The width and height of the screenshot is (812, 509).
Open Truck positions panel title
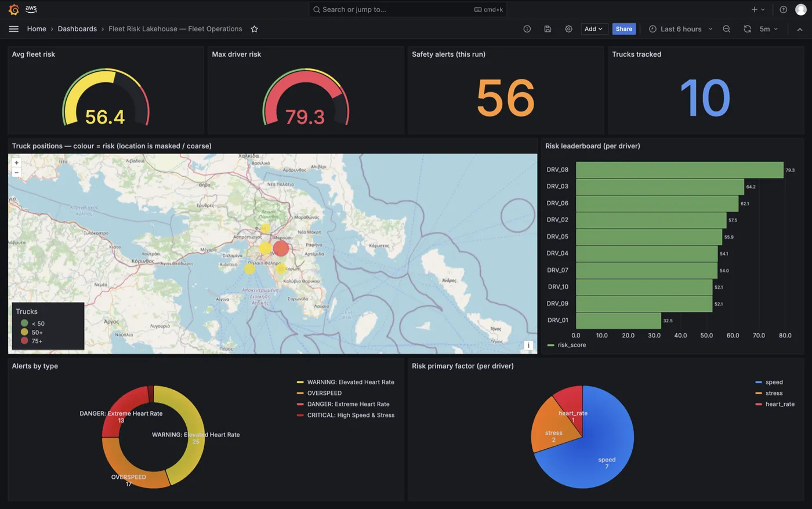(x=111, y=146)
